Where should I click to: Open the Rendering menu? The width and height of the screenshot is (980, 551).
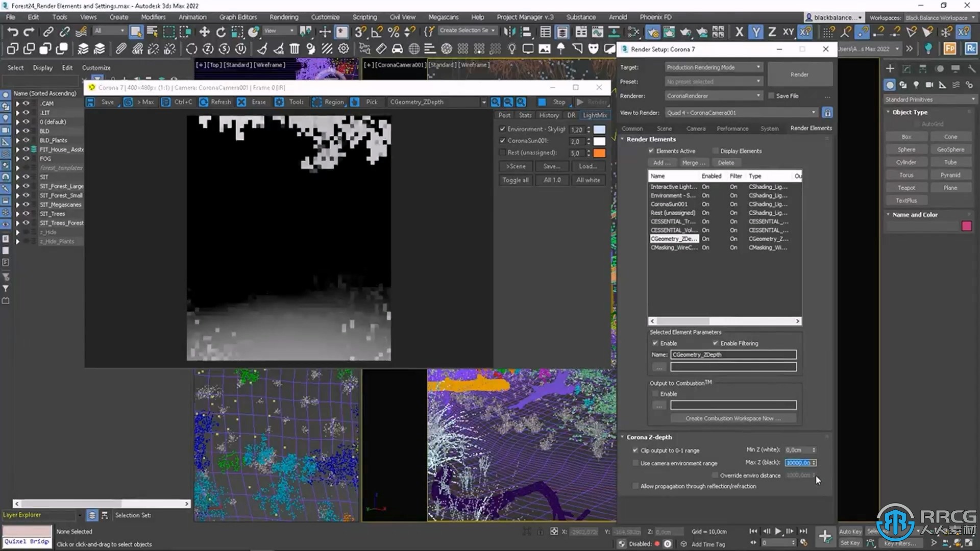click(284, 17)
